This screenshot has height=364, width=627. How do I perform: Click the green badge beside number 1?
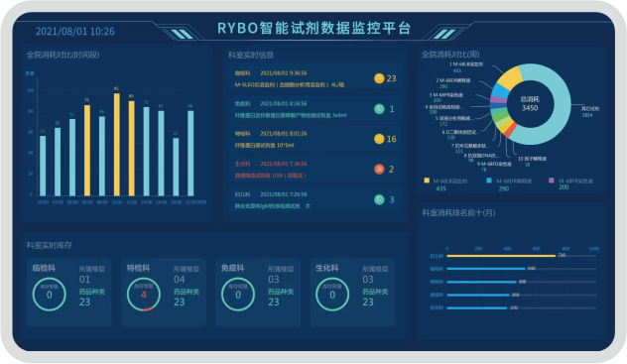coord(379,109)
